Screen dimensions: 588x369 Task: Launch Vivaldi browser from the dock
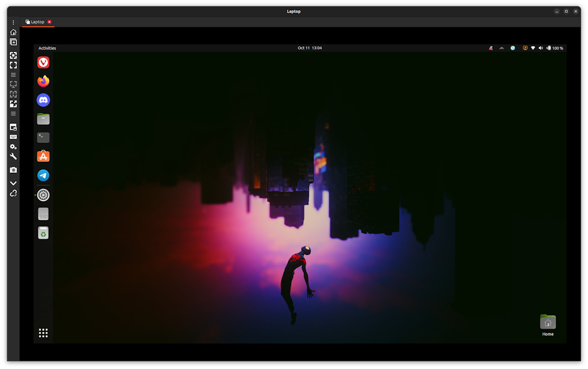(43, 62)
